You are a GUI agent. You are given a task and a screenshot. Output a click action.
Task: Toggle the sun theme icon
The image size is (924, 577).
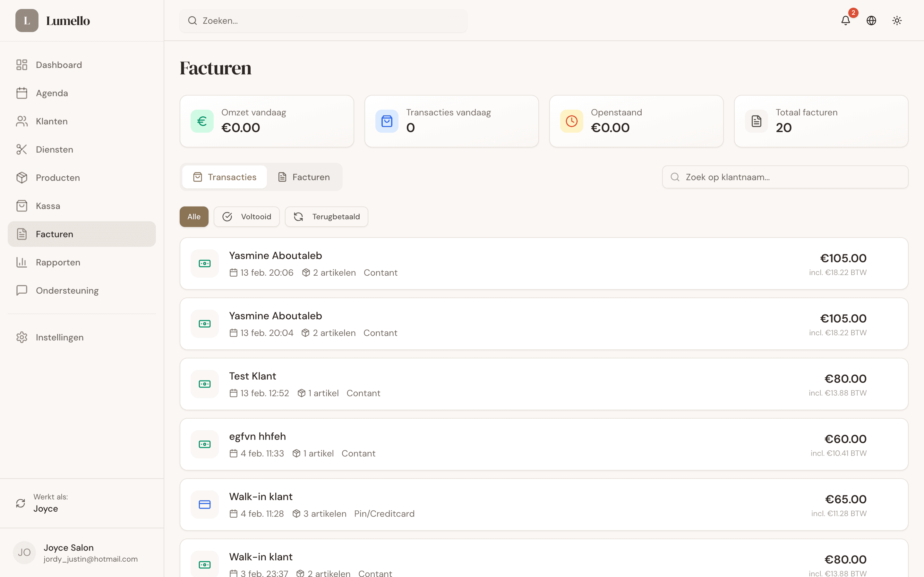pos(897,21)
